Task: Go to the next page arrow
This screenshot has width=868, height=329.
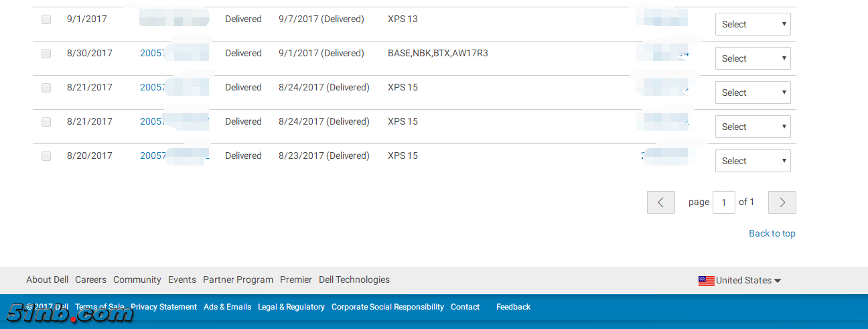Action: coord(782,202)
